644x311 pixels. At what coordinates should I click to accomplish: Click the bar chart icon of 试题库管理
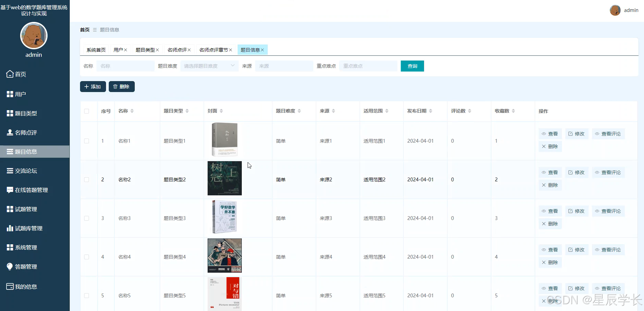(10, 228)
